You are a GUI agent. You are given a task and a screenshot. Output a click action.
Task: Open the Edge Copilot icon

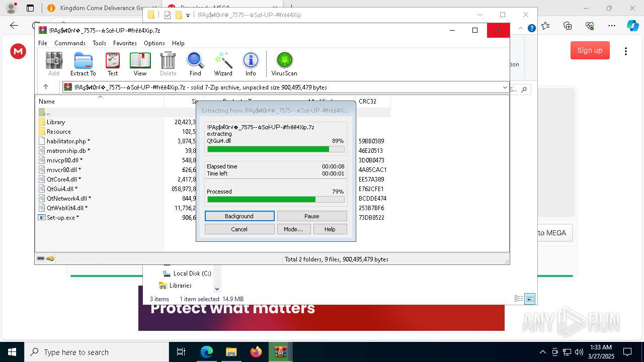point(632,25)
